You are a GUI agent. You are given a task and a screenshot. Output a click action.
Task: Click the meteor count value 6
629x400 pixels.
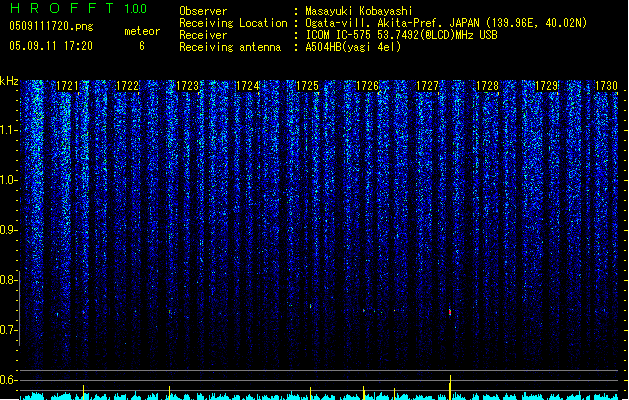pyautogui.click(x=142, y=46)
